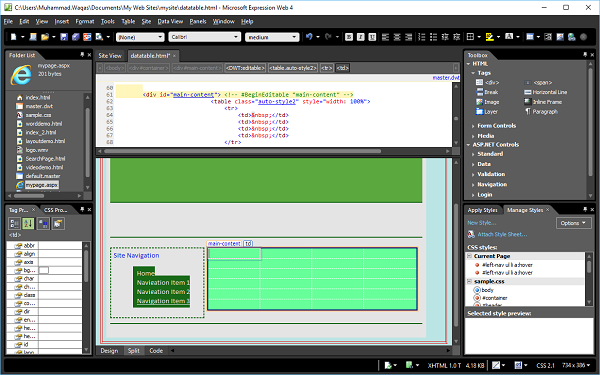Click Attach Style Sheet icon

click(471, 234)
